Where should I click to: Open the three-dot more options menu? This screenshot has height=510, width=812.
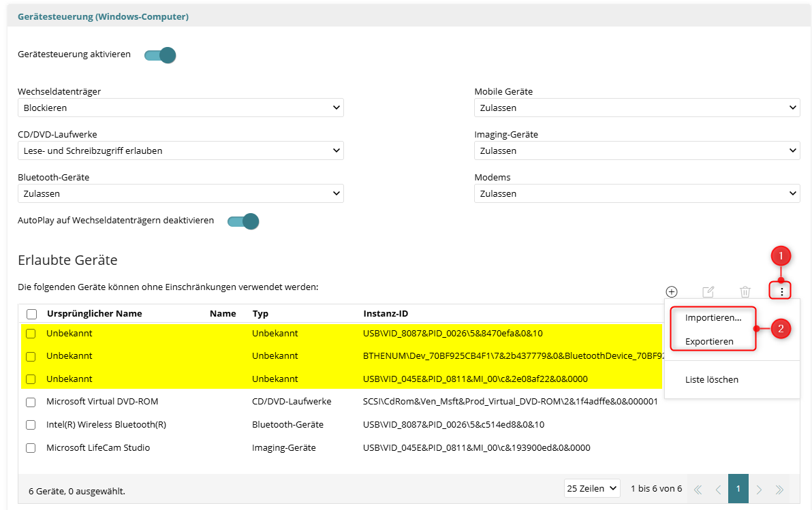pos(781,291)
